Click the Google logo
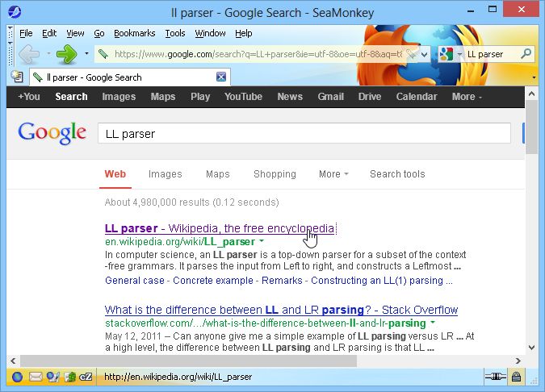This screenshot has height=392, width=545. pyautogui.click(x=52, y=133)
